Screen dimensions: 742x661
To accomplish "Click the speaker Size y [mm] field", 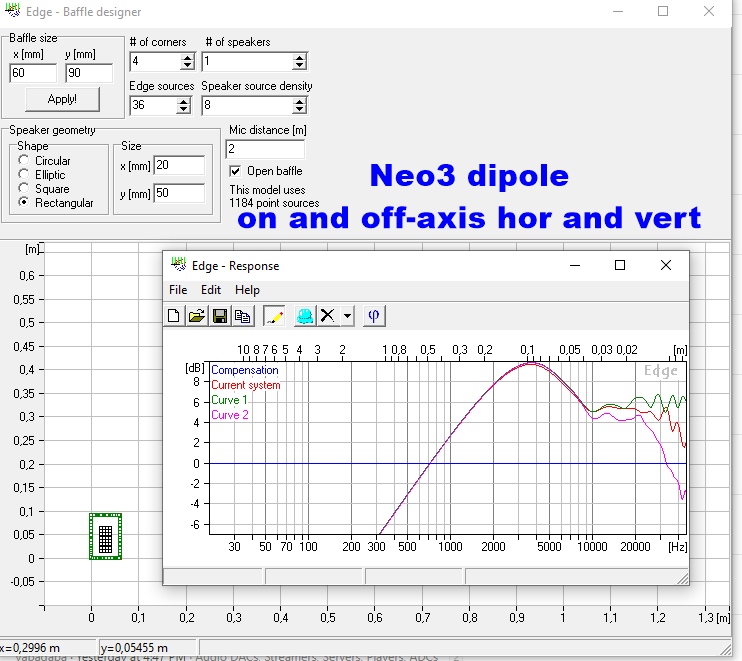I will pos(179,193).
